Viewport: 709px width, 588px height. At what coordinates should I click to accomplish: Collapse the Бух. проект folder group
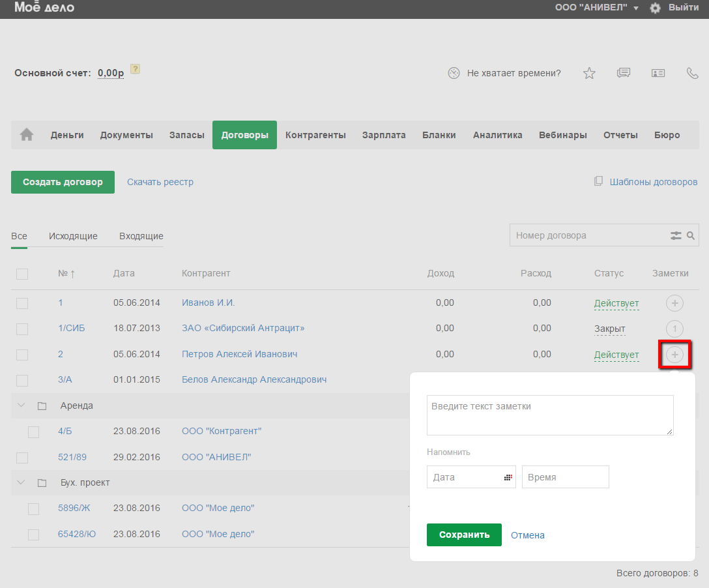point(22,483)
